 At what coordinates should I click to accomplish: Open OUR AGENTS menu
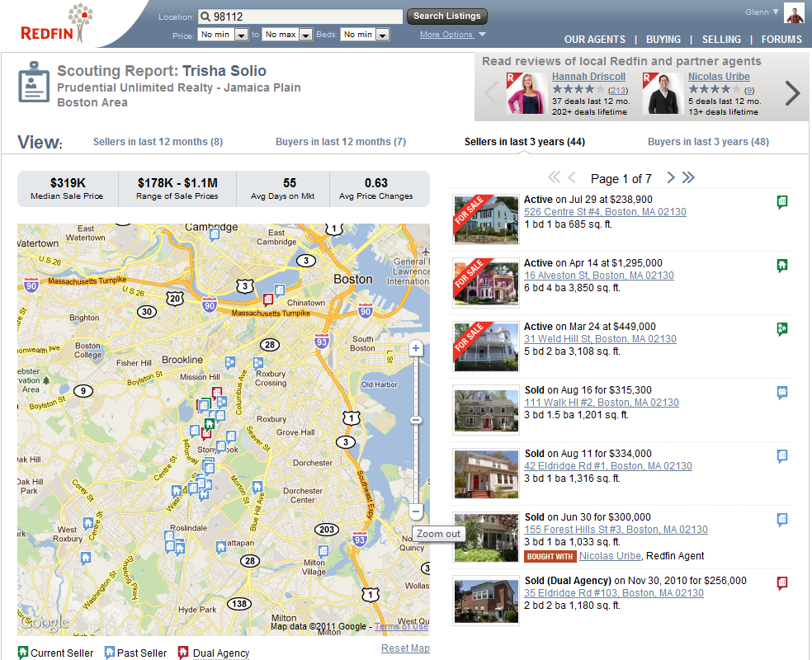594,40
